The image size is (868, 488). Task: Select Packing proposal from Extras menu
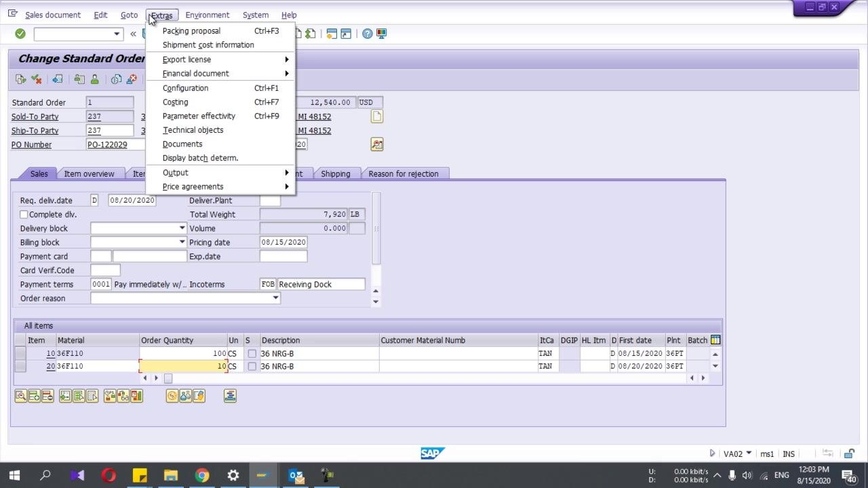click(222, 30)
